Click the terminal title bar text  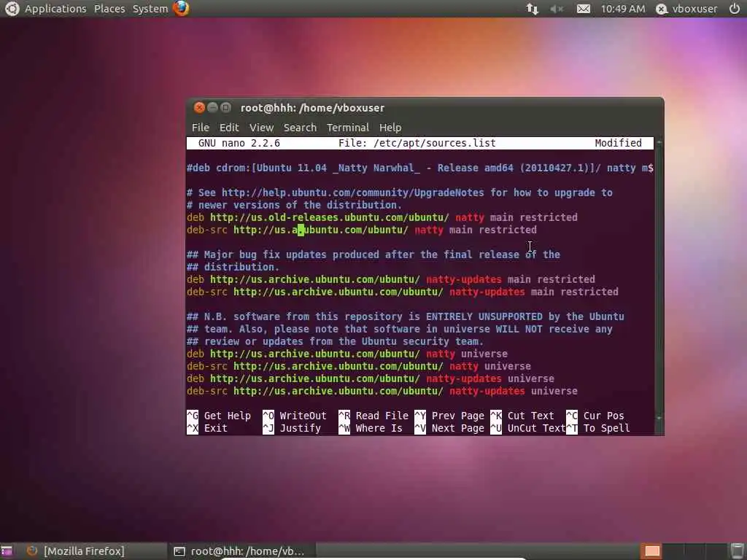pyautogui.click(x=312, y=108)
